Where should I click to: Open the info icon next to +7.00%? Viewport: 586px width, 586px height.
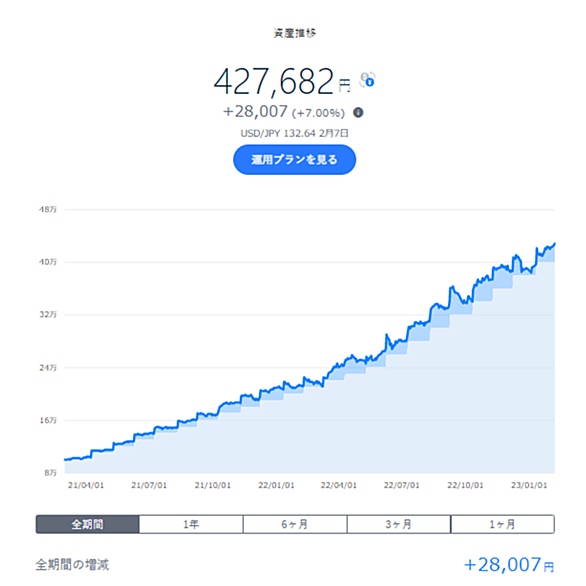pos(358,112)
